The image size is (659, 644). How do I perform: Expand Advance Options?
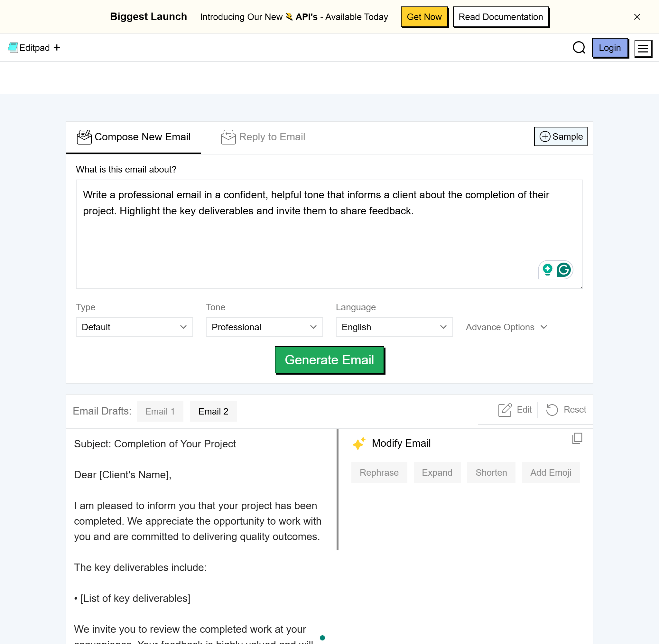pyautogui.click(x=506, y=327)
